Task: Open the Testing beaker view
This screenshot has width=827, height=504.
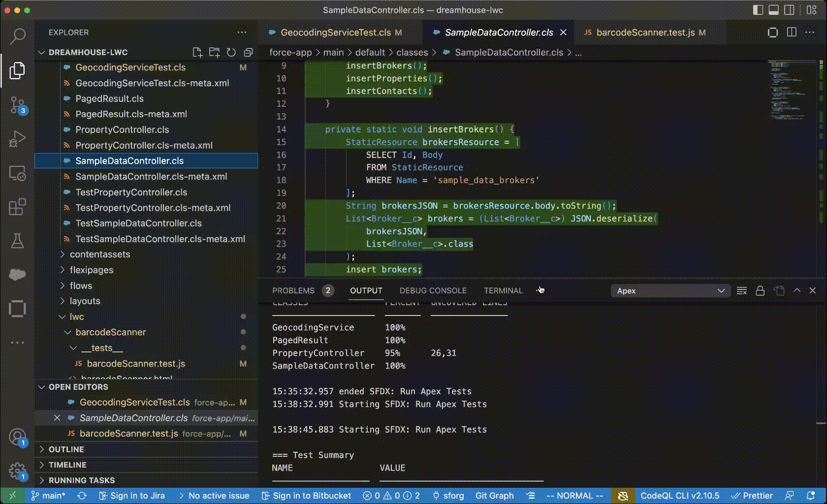Action: click(x=18, y=241)
